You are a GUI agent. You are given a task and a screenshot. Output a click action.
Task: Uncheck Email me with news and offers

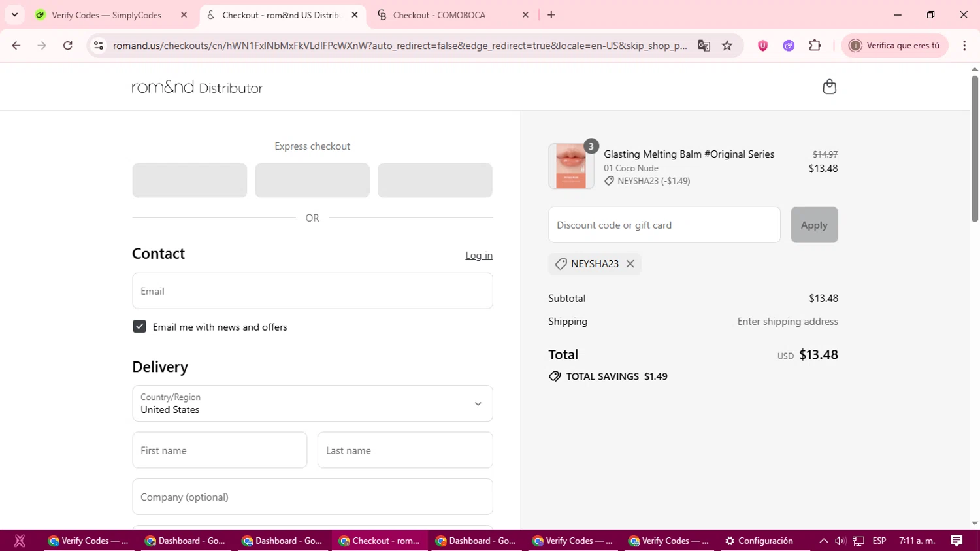[x=139, y=327]
